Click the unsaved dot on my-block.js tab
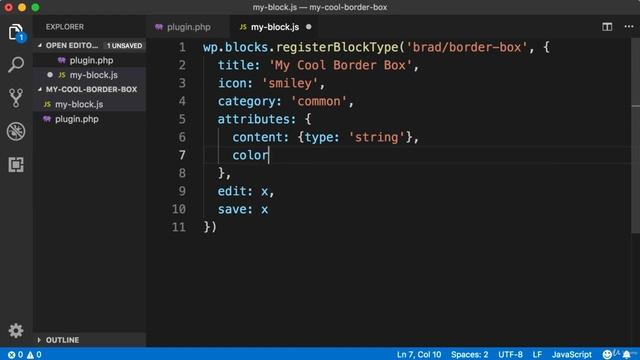The height and width of the screenshot is (360, 640). pos(309,27)
